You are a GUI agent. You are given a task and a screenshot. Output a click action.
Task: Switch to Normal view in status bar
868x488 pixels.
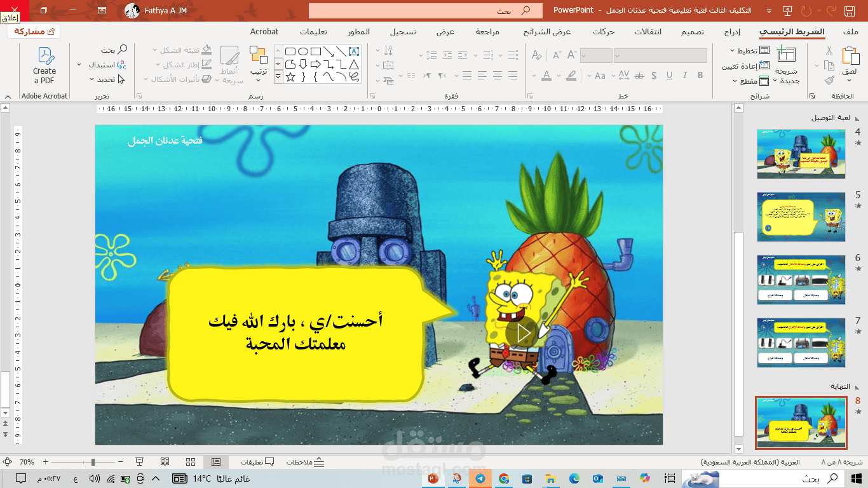click(x=215, y=462)
